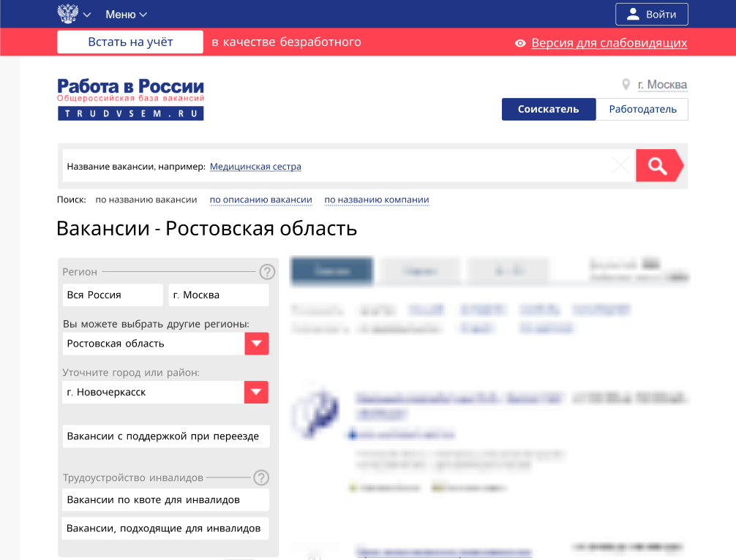Click the location pin icon beside г. Москва
The image size is (736, 560).
coord(626,84)
